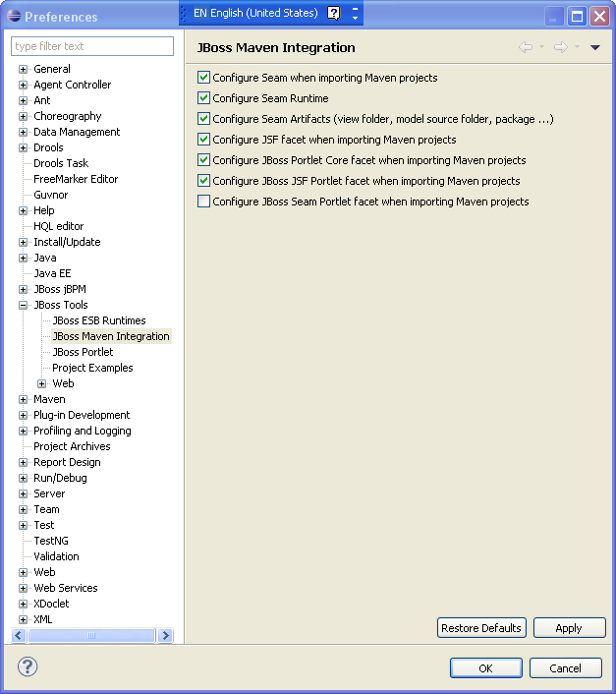Expand the XML tree node

coord(23,619)
